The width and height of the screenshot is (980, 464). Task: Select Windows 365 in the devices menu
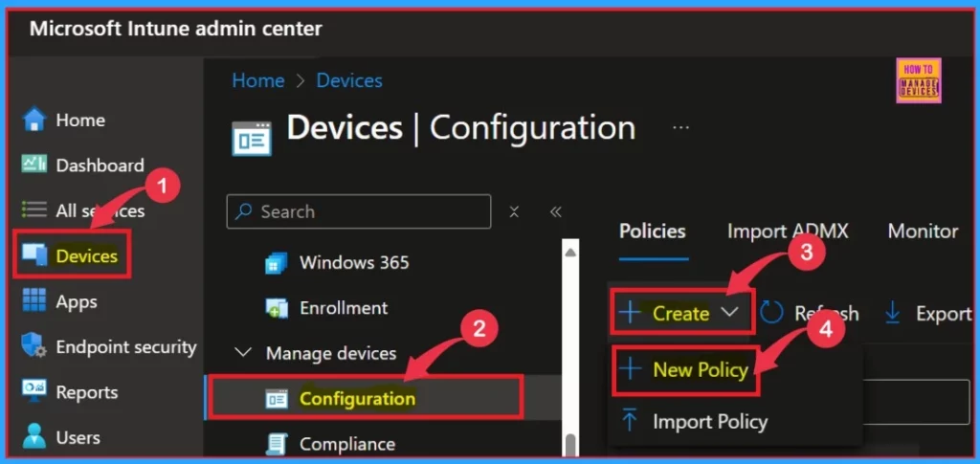click(354, 262)
